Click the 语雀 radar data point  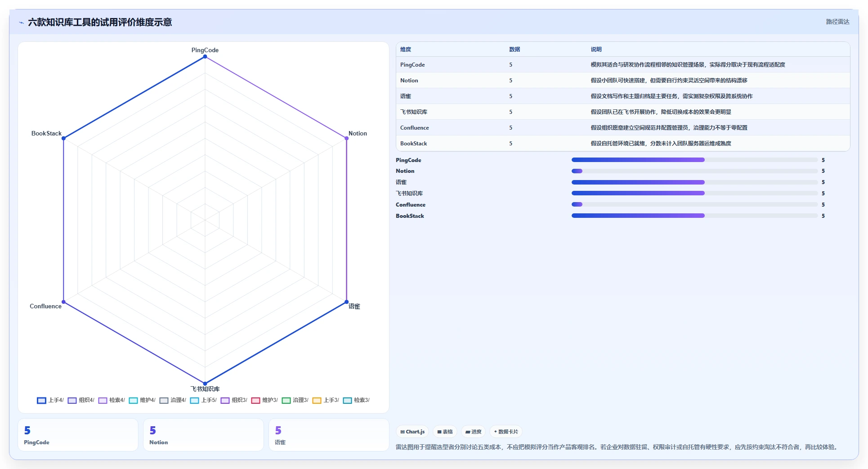click(x=346, y=302)
